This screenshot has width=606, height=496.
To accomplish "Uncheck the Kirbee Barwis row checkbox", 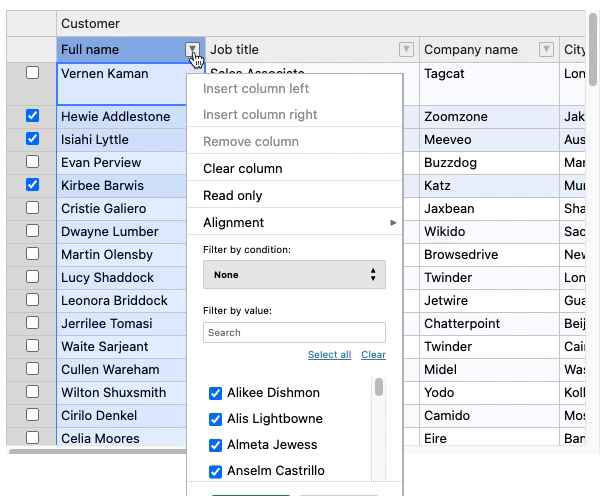I will tap(32, 184).
